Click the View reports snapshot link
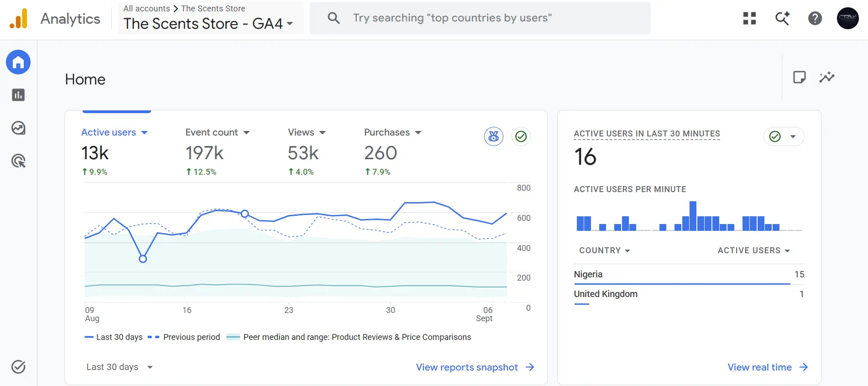The width and height of the screenshot is (868, 386). click(x=475, y=367)
